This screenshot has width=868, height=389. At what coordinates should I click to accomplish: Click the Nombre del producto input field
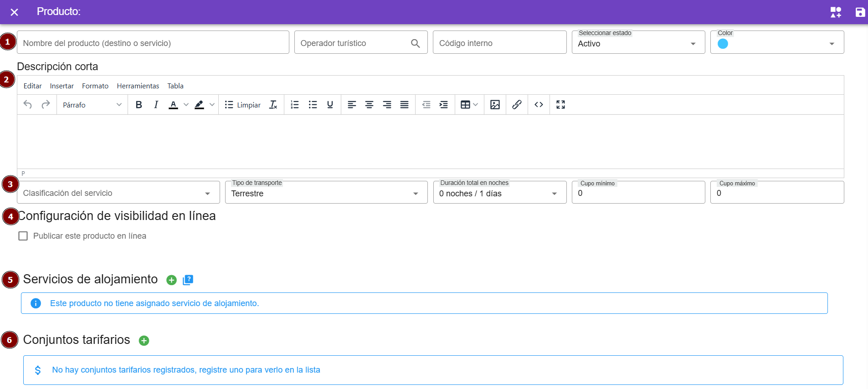click(x=153, y=43)
